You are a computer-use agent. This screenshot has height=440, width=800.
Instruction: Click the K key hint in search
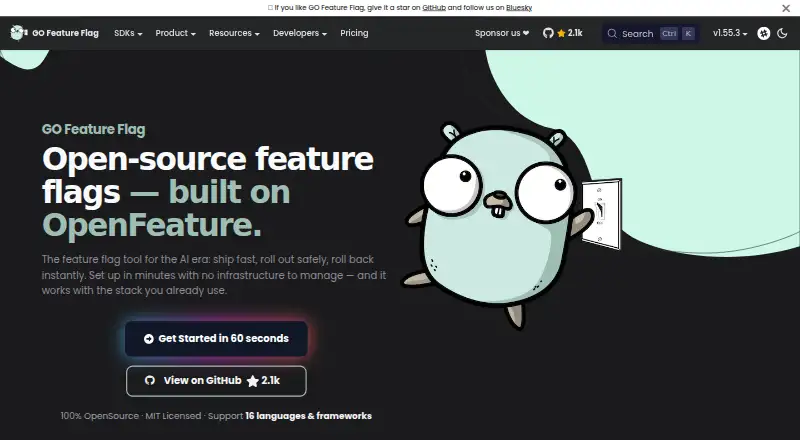click(688, 34)
